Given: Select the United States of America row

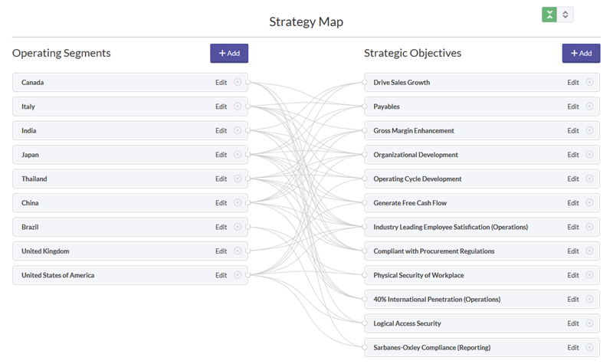Looking at the screenshot, I should tap(130, 275).
